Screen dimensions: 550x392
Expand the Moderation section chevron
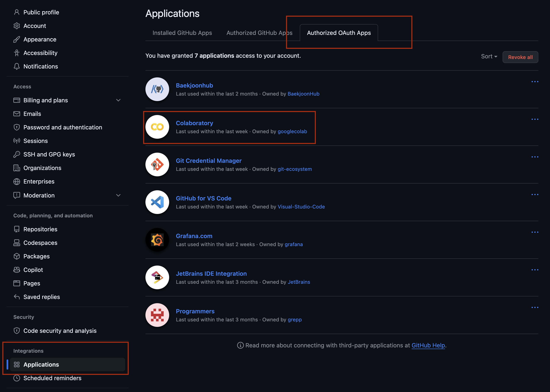click(118, 195)
